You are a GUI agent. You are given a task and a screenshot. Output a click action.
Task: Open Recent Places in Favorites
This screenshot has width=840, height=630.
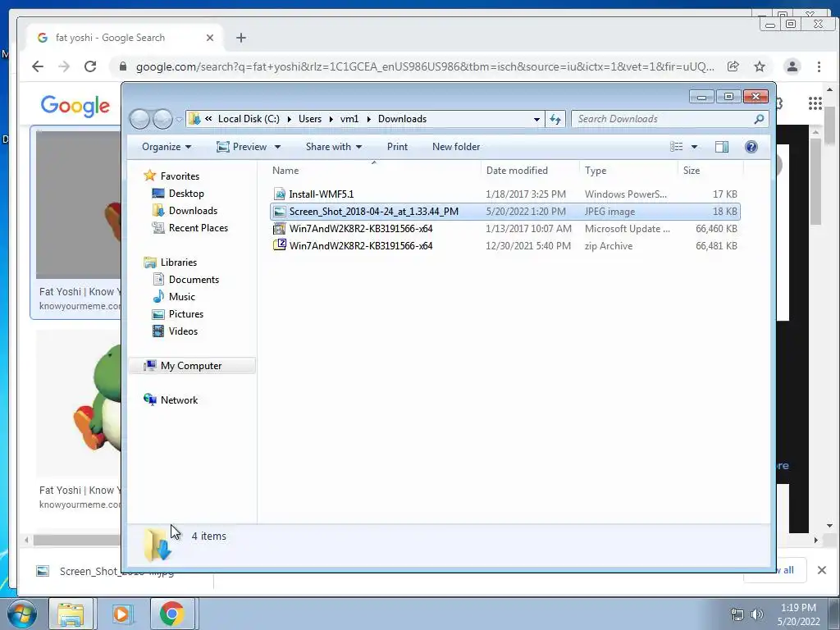click(x=199, y=228)
